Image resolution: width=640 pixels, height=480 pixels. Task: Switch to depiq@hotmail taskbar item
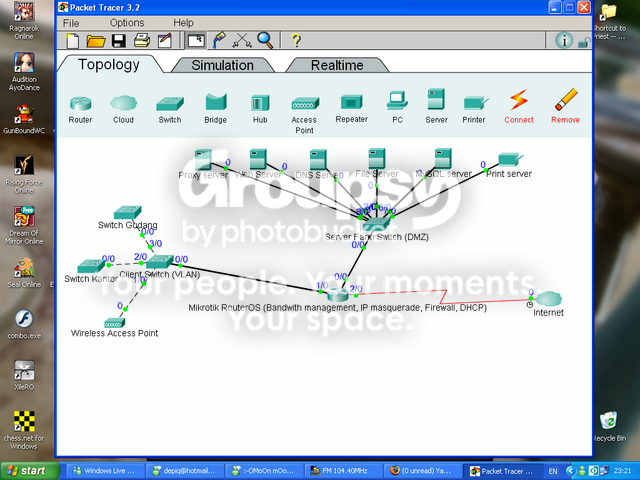[x=184, y=471]
